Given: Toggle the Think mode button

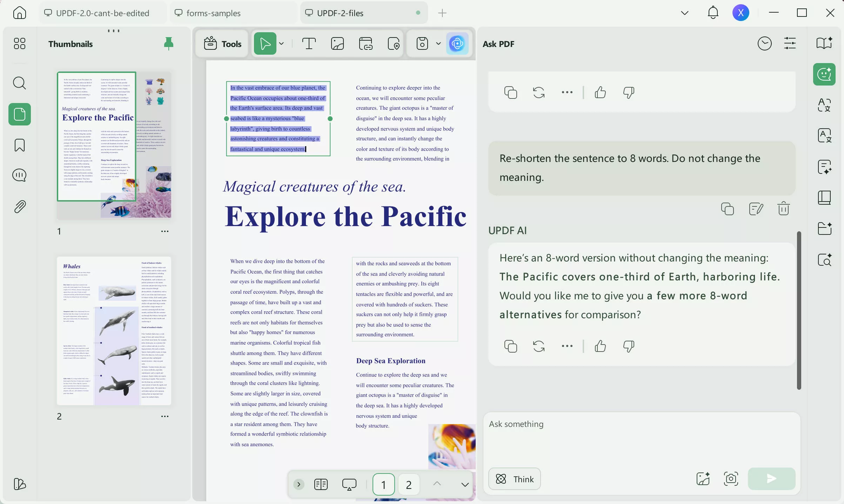Looking at the screenshot, I should click(514, 479).
